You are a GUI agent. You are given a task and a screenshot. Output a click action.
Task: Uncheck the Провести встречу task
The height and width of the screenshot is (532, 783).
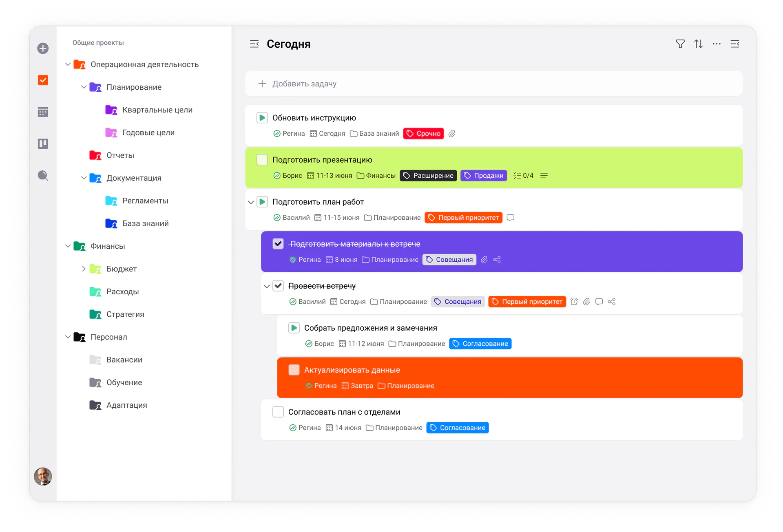tap(278, 286)
